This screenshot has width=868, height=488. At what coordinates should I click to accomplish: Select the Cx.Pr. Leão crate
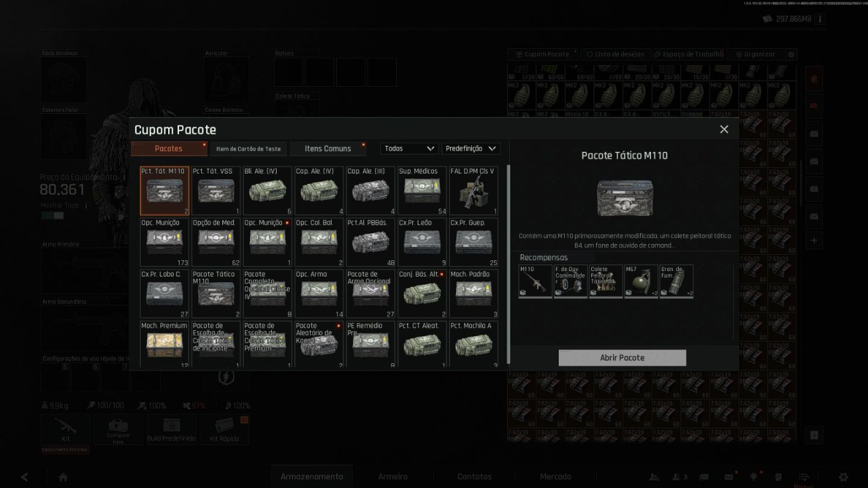click(x=423, y=242)
